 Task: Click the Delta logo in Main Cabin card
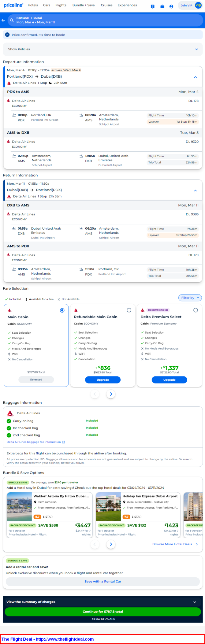[x=9, y=310]
